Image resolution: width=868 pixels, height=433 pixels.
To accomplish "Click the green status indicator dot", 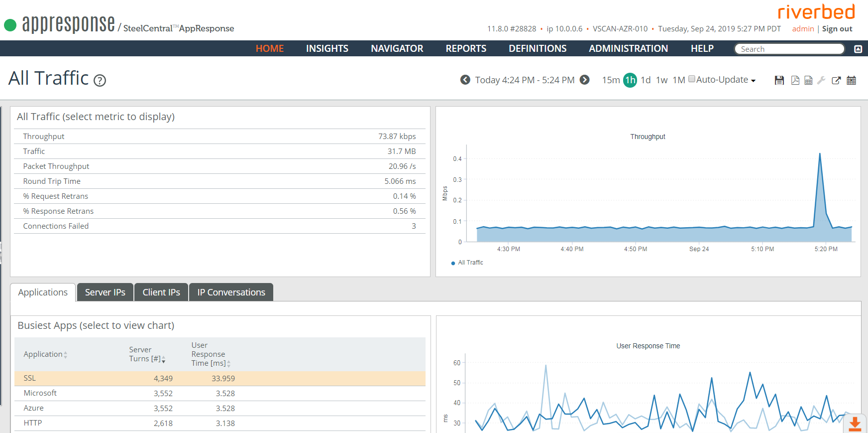I will tap(10, 25).
